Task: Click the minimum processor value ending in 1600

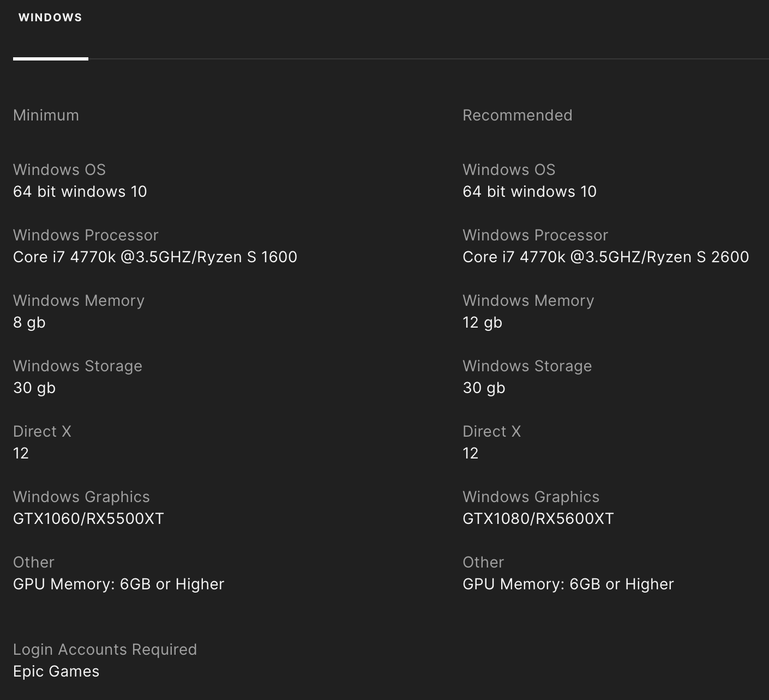Action: (155, 257)
